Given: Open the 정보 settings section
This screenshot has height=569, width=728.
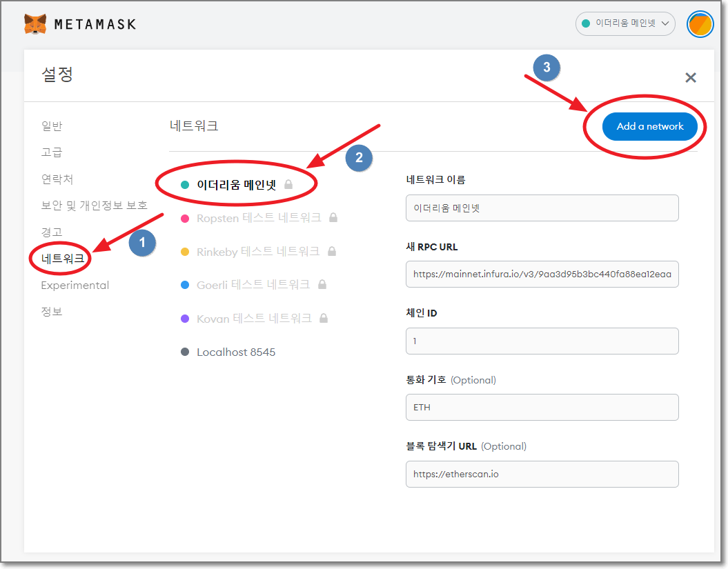Looking at the screenshot, I should pyautogui.click(x=52, y=311).
